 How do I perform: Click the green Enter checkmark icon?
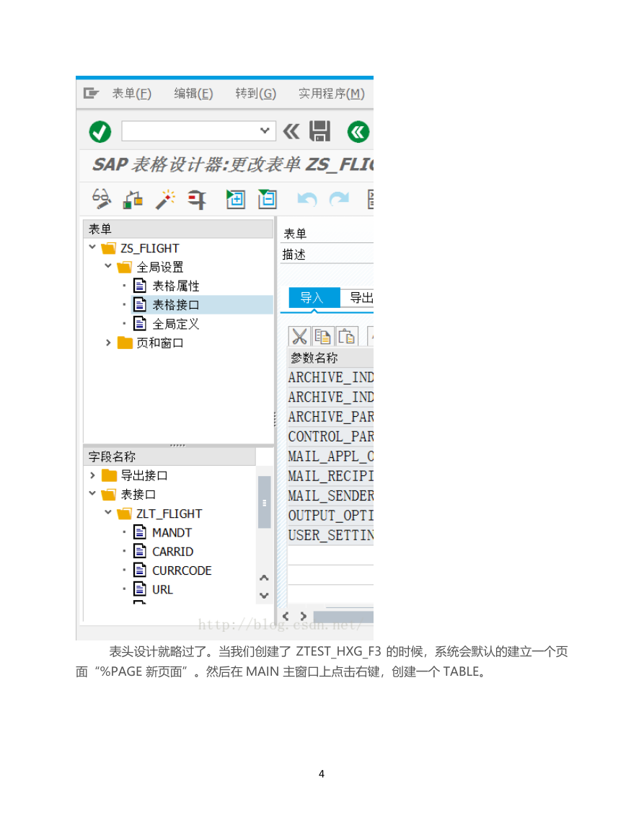pyautogui.click(x=100, y=132)
